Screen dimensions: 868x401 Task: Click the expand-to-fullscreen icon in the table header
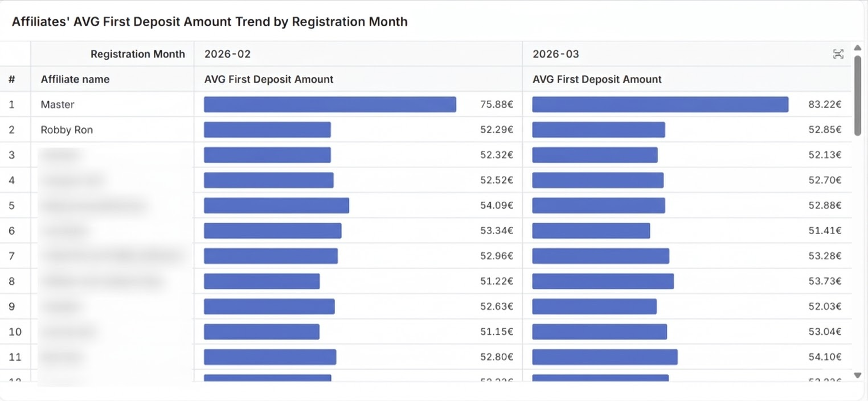[838, 54]
